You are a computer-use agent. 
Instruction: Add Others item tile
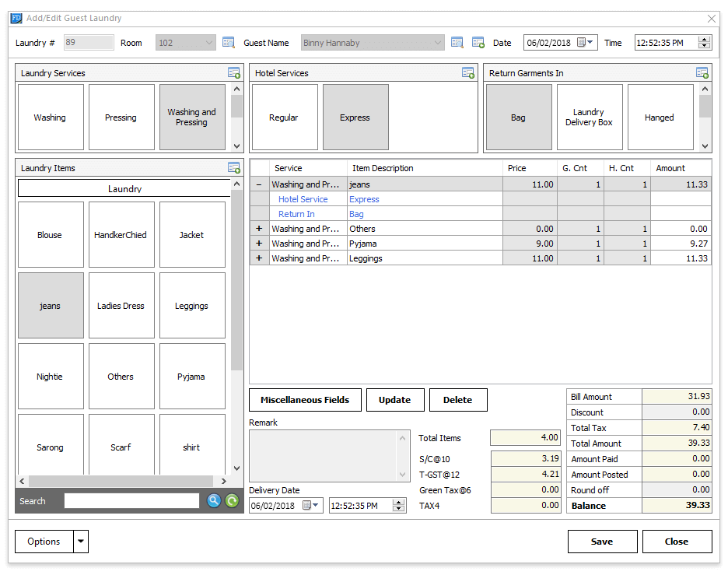[121, 377]
